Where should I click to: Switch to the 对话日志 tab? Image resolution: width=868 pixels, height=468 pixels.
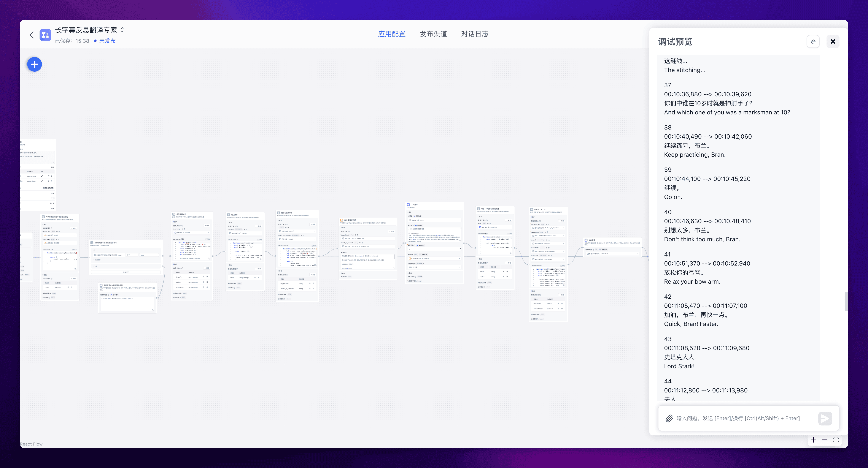[x=474, y=34]
